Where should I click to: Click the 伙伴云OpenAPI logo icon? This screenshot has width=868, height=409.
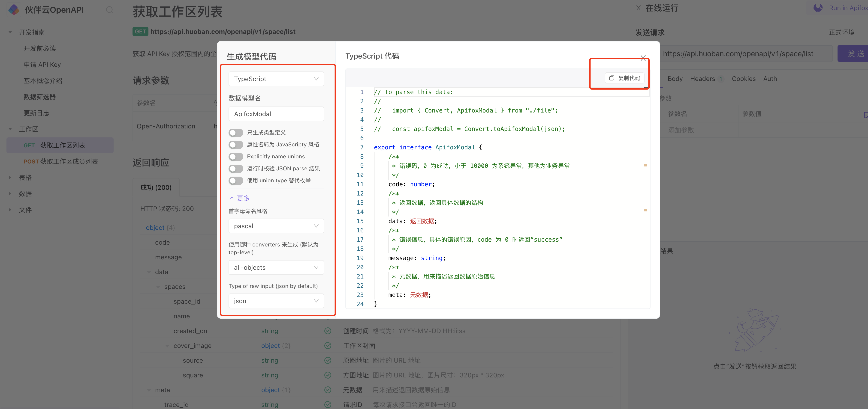(14, 10)
